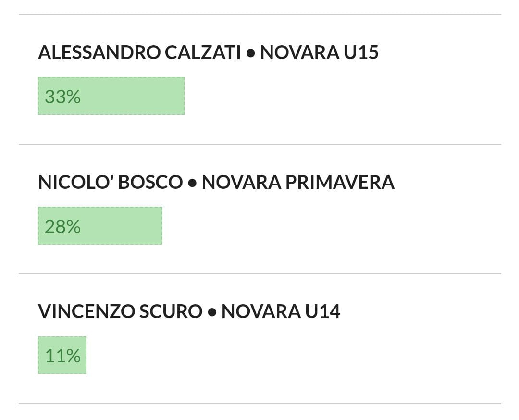Click the NOVARA U14 team text

(281, 311)
